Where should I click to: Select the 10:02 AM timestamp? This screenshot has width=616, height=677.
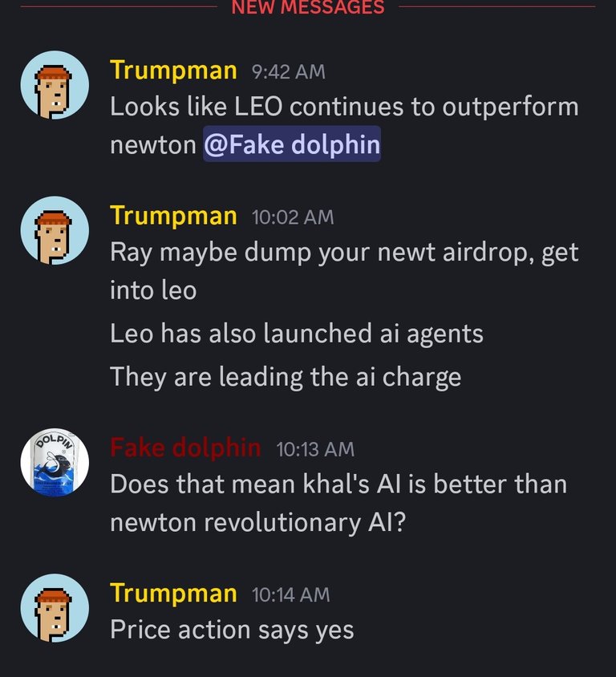coord(293,217)
